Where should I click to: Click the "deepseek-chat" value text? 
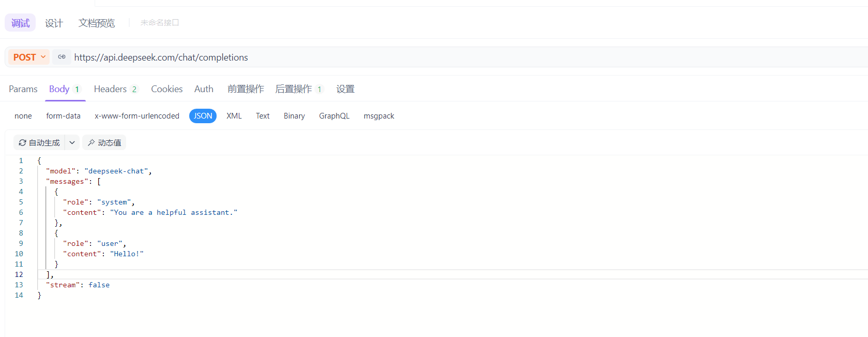click(x=116, y=171)
